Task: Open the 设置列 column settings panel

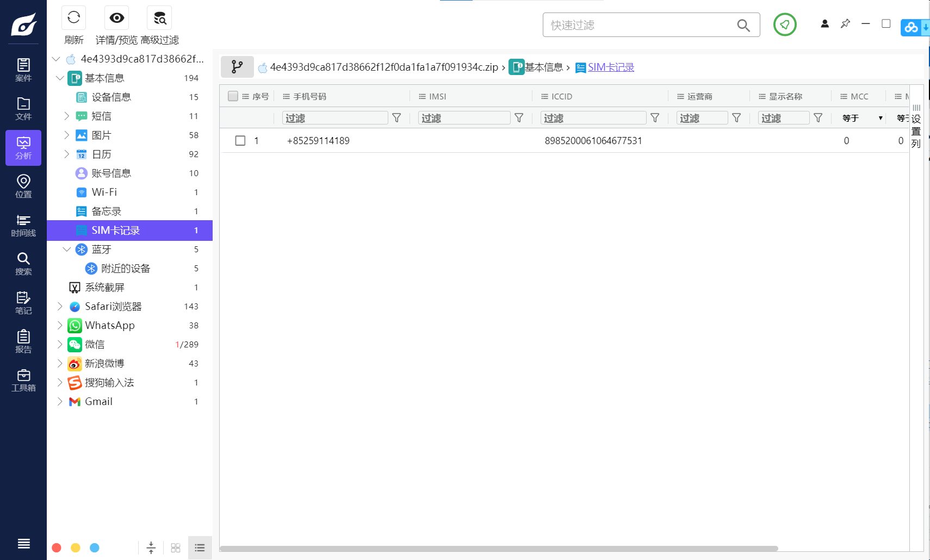Action: pyautogui.click(x=916, y=127)
